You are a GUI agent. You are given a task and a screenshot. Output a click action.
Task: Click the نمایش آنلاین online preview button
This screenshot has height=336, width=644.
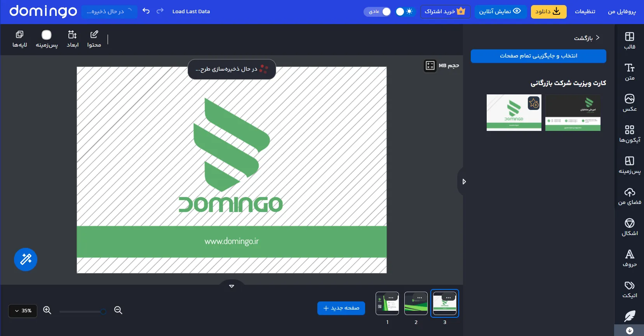[x=500, y=12]
